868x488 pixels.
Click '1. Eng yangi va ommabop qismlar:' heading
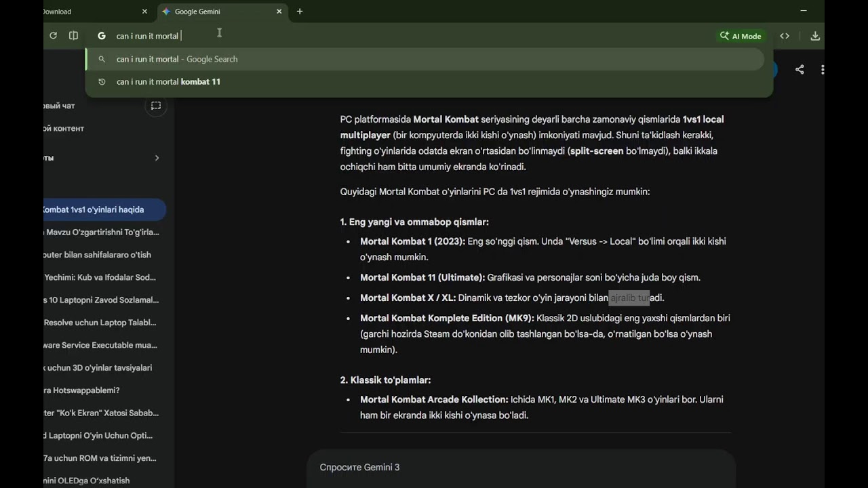414,222
